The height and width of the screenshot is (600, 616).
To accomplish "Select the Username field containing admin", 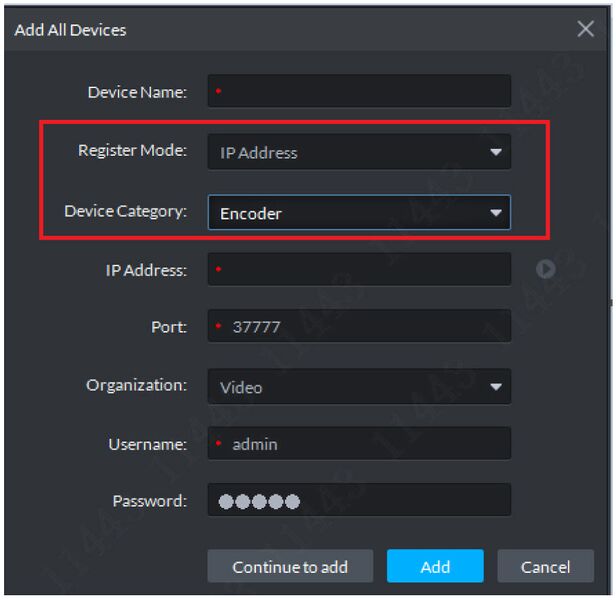I will [359, 444].
